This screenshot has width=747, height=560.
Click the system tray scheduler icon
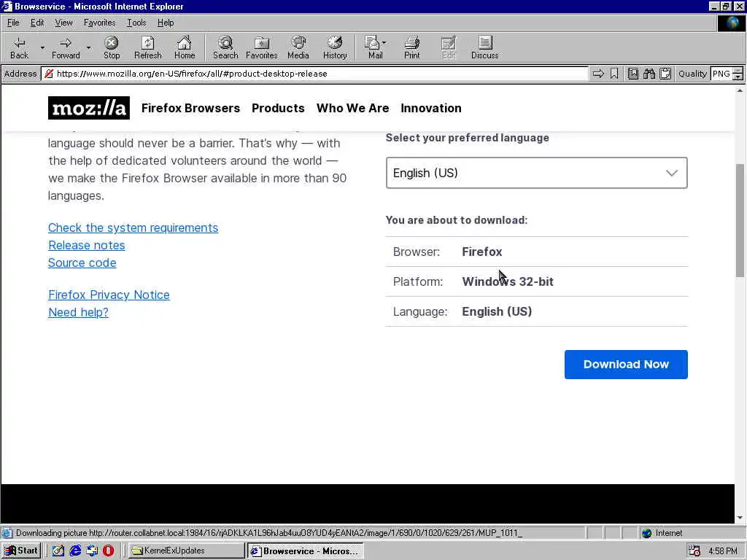pyautogui.click(x=694, y=551)
